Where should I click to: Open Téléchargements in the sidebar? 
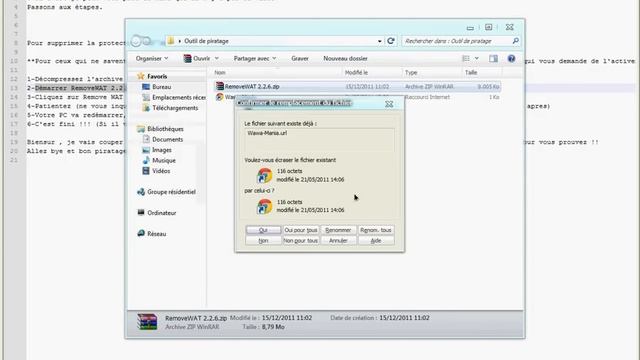(175, 108)
